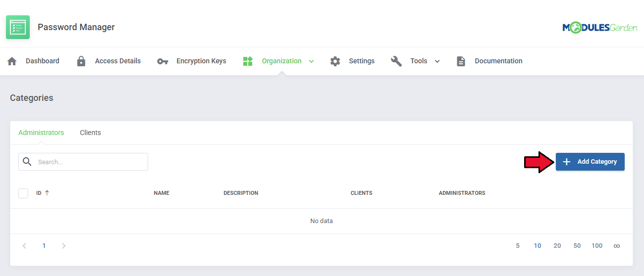
Task: Select page number 1
Action: 44,246
